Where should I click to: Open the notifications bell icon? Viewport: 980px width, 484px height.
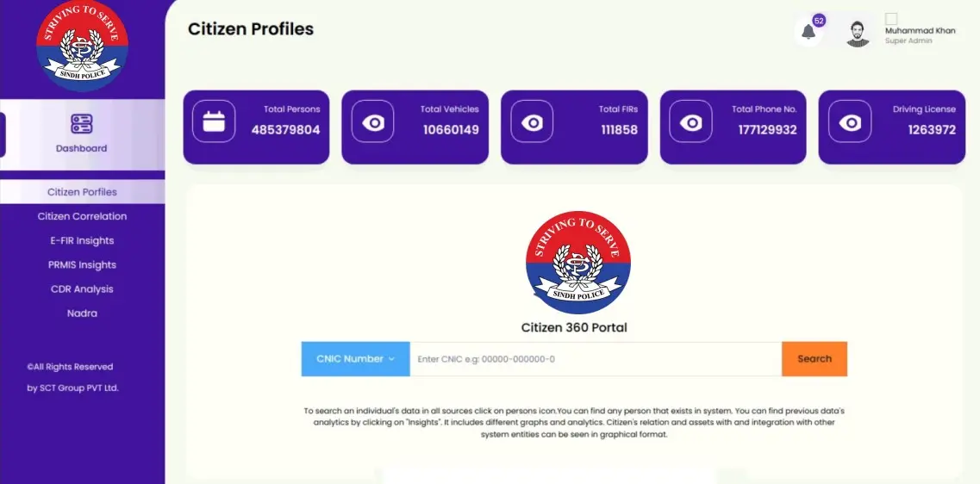click(x=808, y=32)
